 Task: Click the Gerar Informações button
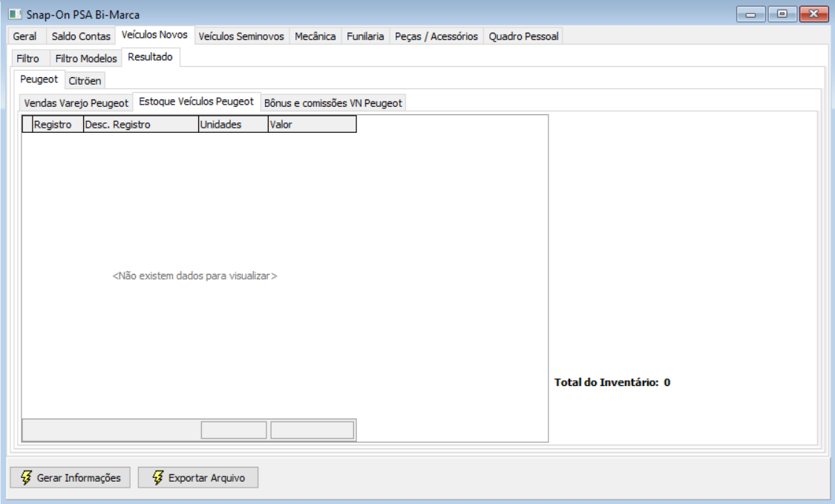click(x=71, y=477)
